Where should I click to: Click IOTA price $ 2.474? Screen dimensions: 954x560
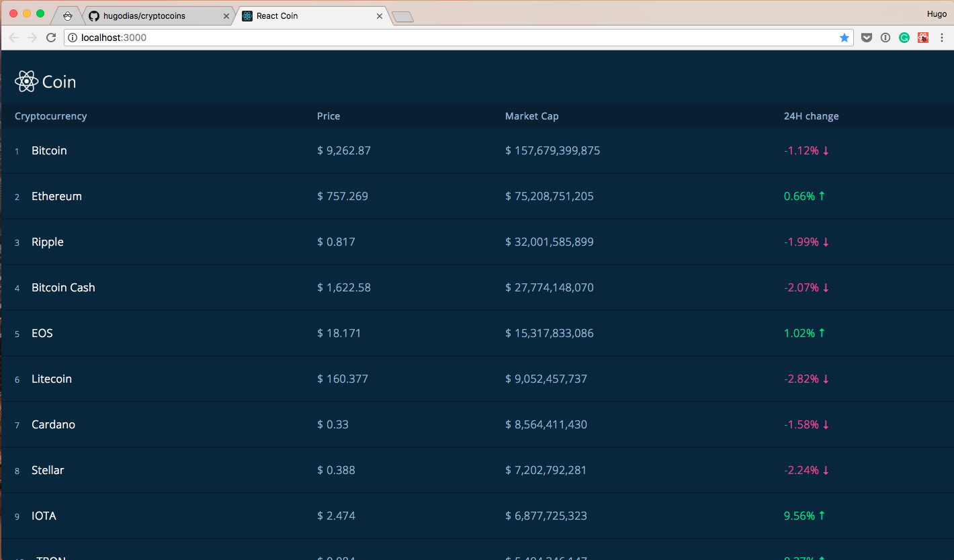coord(336,516)
